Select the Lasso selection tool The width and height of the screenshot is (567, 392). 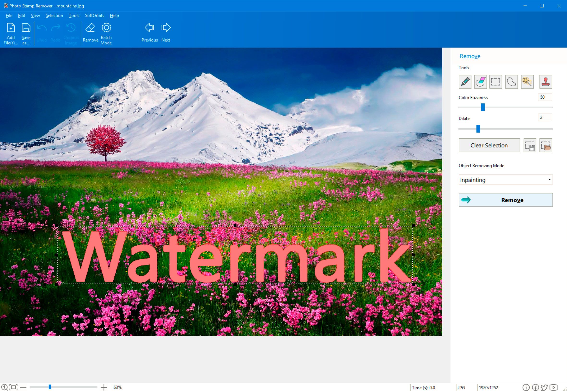coord(512,82)
